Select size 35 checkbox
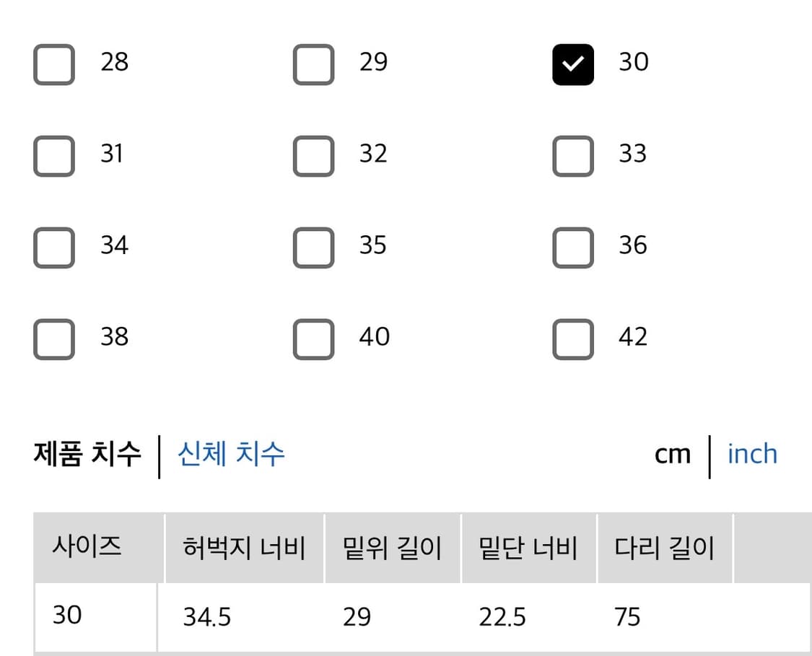 click(x=313, y=248)
